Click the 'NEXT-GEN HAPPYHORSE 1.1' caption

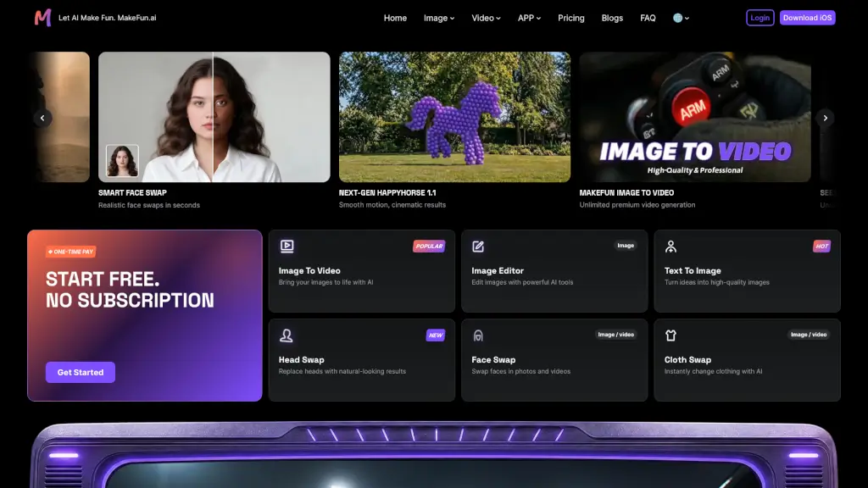click(x=387, y=192)
